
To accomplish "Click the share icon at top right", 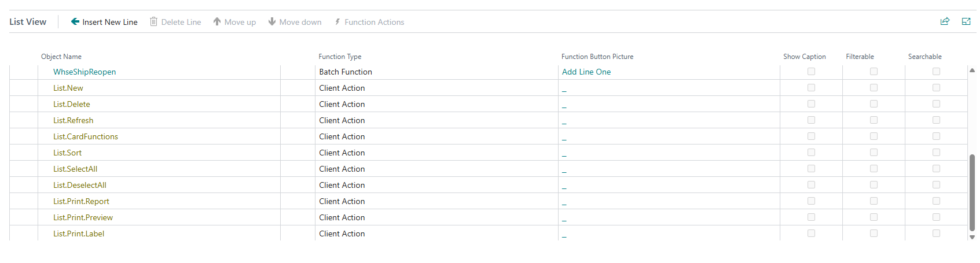I will point(945,21).
